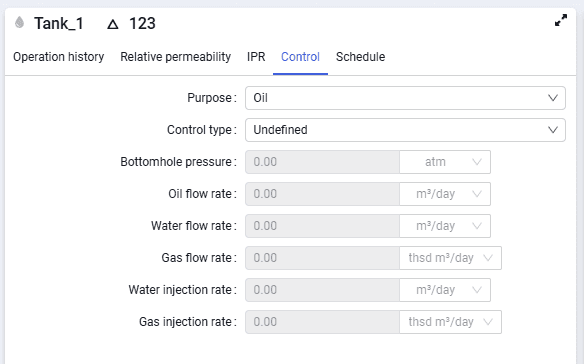
Task: Click the Tank_1 title text
Action: pyautogui.click(x=59, y=23)
